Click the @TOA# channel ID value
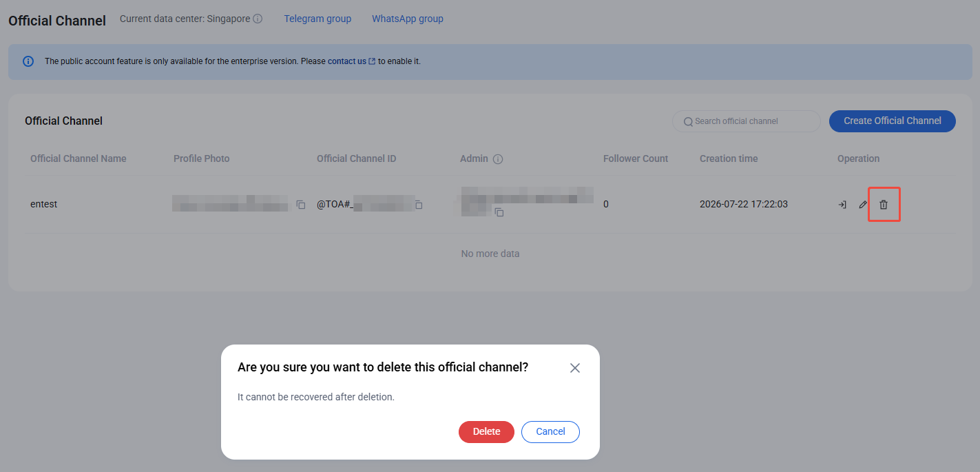 366,204
